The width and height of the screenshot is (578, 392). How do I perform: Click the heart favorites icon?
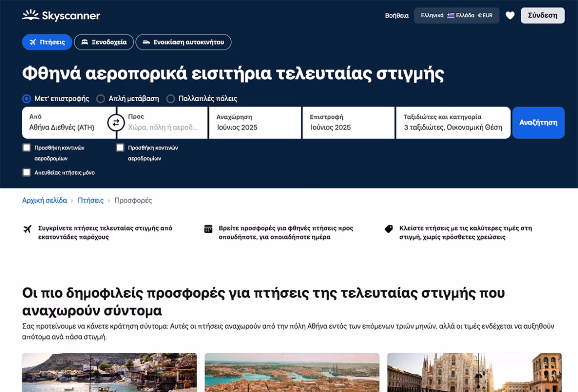click(x=510, y=15)
